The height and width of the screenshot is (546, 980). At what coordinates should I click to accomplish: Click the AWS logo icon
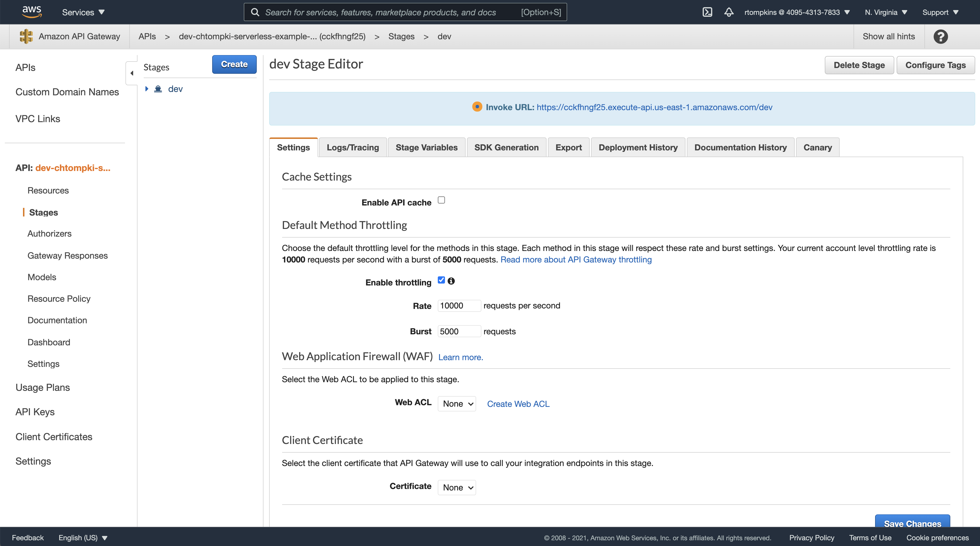click(32, 12)
